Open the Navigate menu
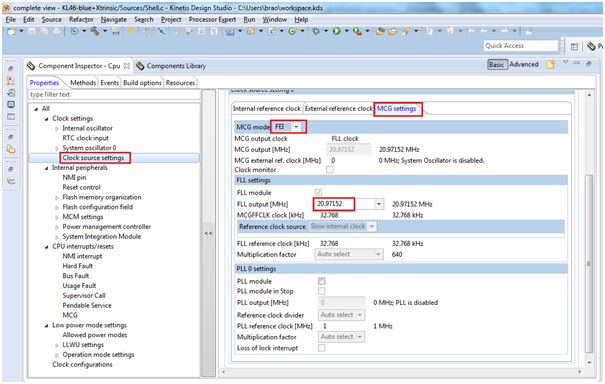This screenshot has width=605, height=384. 114,19
